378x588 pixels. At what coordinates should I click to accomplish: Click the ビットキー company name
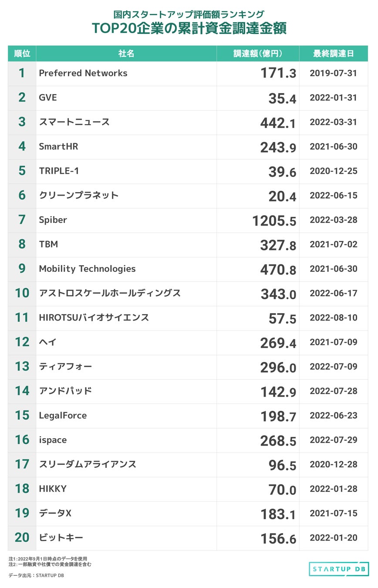coord(61,538)
